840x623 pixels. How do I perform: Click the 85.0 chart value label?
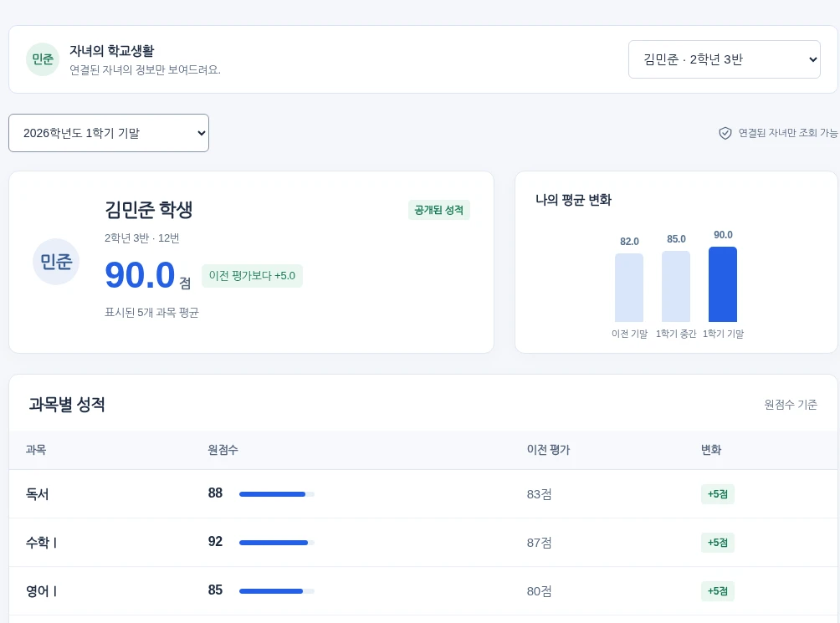coord(676,238)
